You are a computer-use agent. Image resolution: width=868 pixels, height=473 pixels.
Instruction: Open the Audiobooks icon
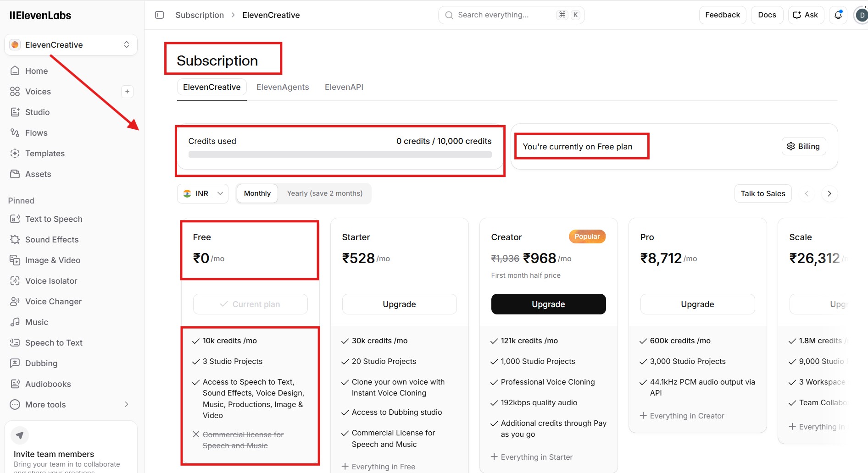click(15, 384)
